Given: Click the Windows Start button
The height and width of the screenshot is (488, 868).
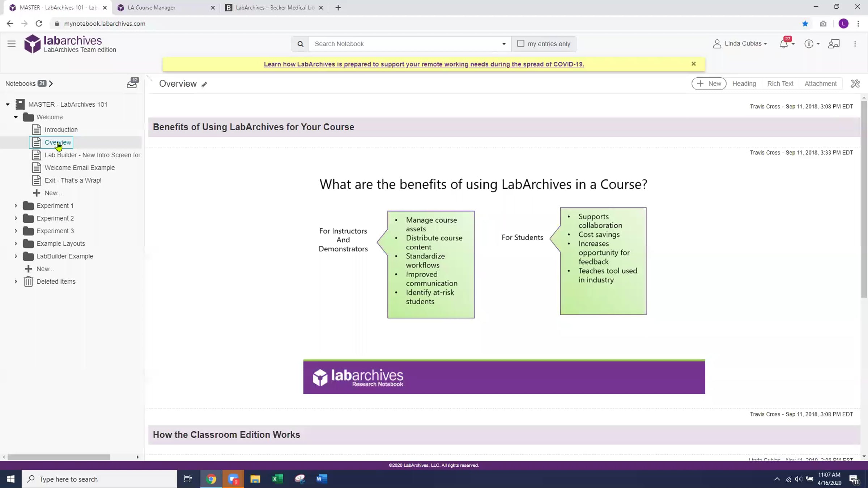Looking at the screenshot, I should [11, 479].
